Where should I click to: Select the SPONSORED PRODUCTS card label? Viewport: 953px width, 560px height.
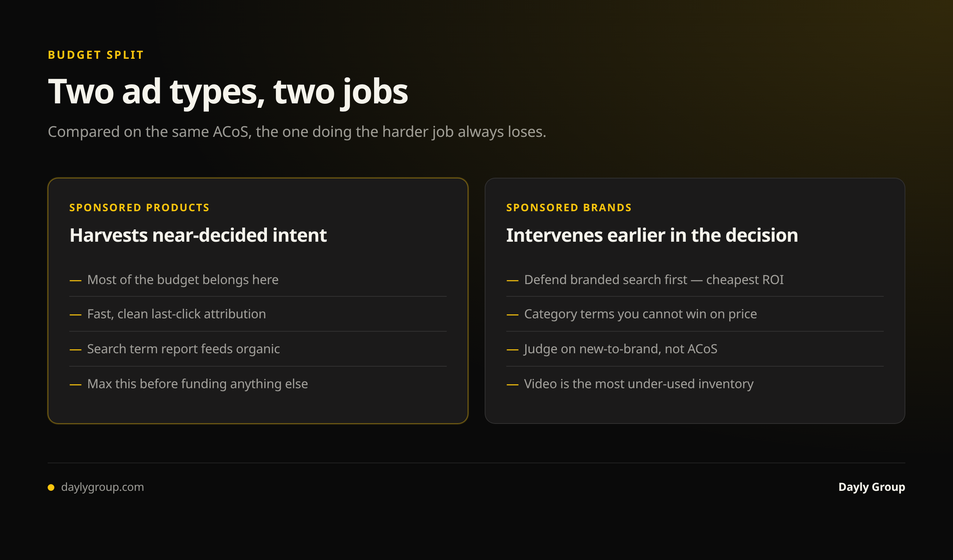point(139,208)
